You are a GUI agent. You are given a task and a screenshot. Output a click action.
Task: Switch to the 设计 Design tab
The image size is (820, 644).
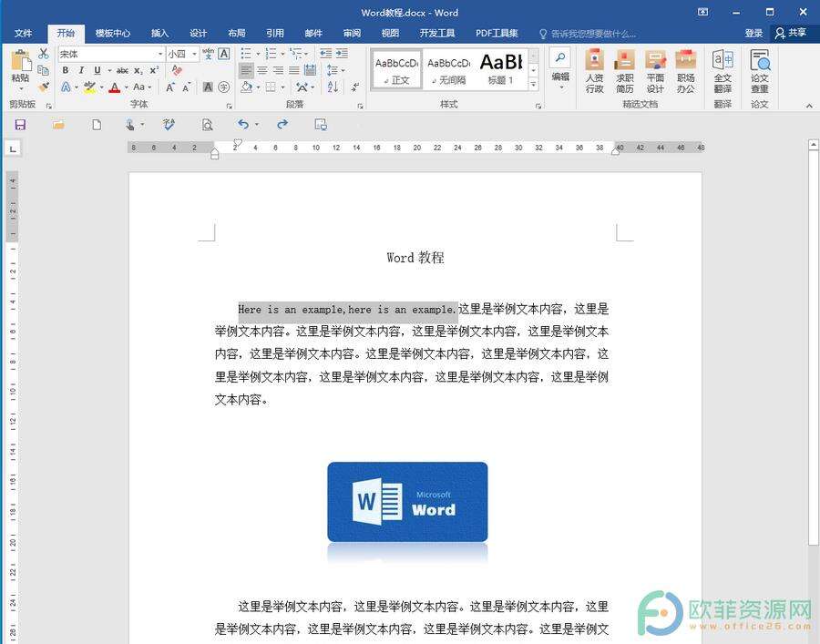pyautogui.click(x=199, y=34)
